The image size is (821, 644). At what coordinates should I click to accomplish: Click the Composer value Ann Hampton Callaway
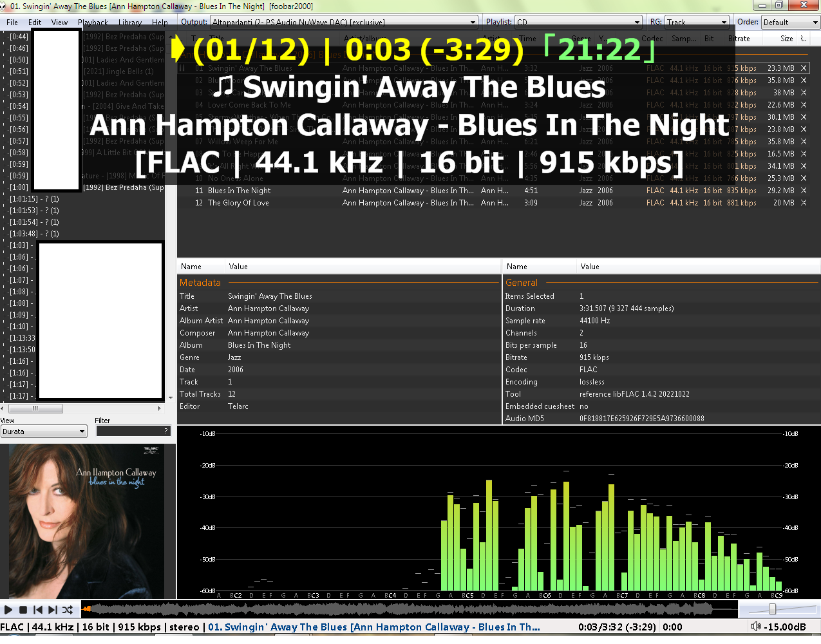tap(269, 333)
